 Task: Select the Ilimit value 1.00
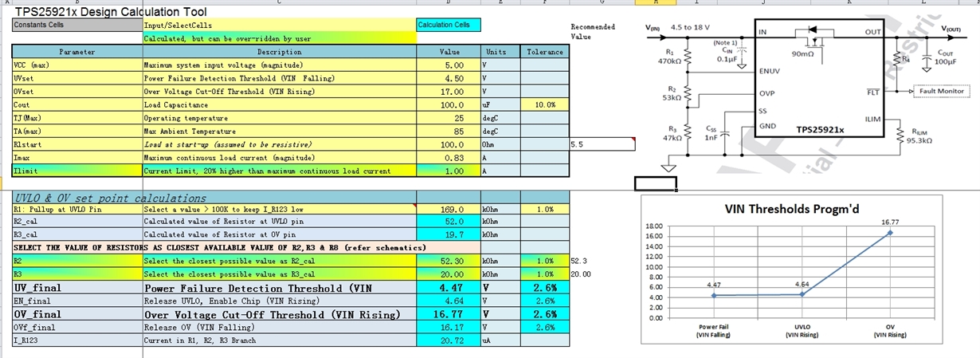pos(449,171)
